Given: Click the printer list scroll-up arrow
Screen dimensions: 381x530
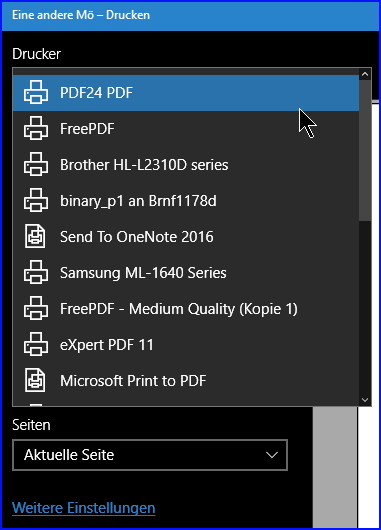Looking at the screenshot, I should click(x=365, y=74).
